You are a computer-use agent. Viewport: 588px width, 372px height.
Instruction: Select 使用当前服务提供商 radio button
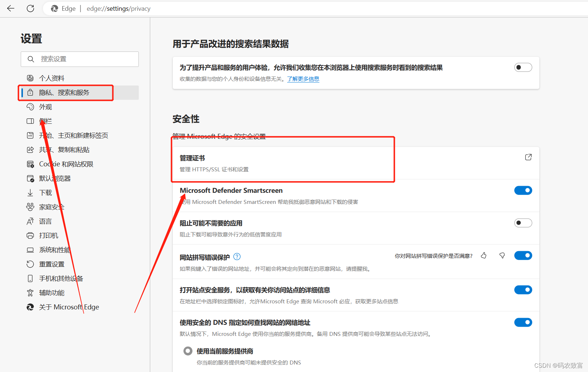[188, 351]
